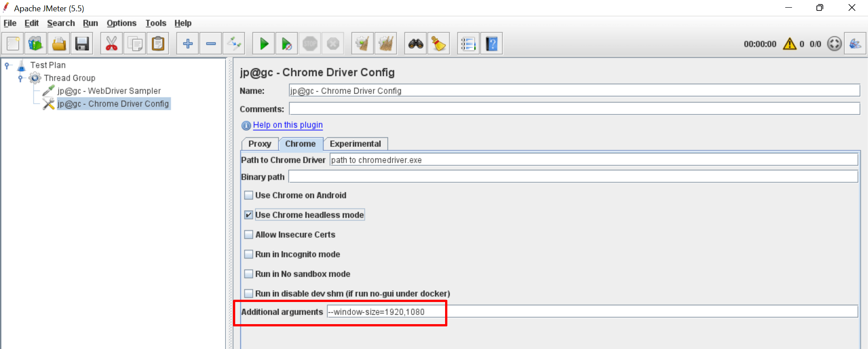Click the New test plan icon

[13, 44]
